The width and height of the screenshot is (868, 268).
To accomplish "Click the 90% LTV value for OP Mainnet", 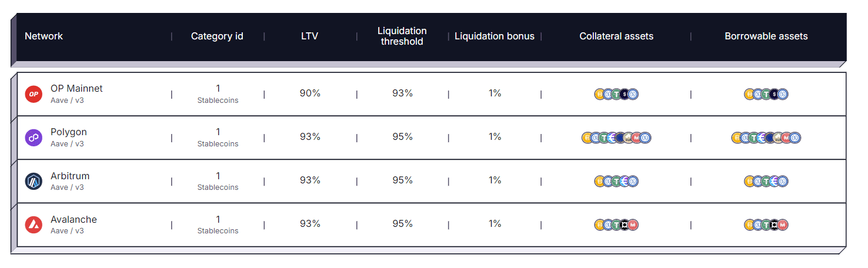I will click(x=310, y=93).
